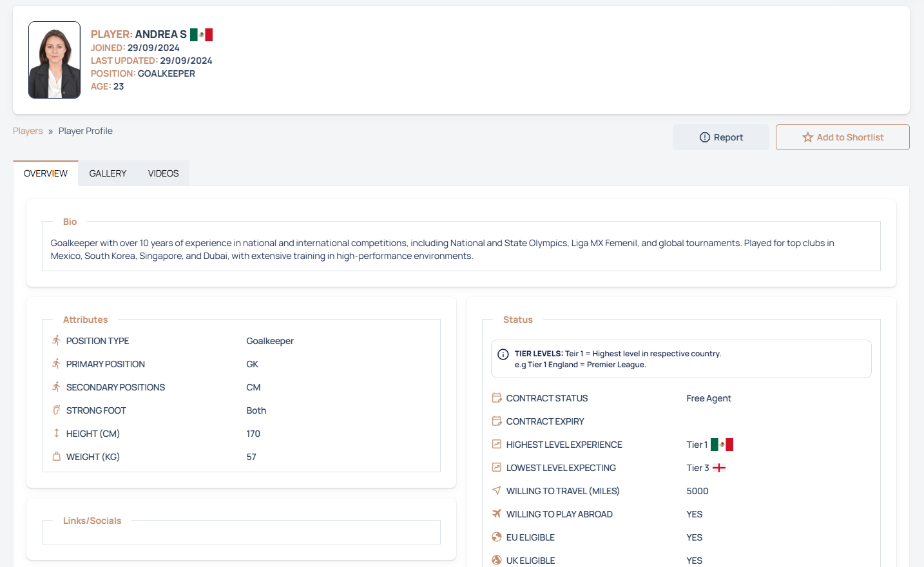Click the Contract Status calendar icon

(497, 398)
